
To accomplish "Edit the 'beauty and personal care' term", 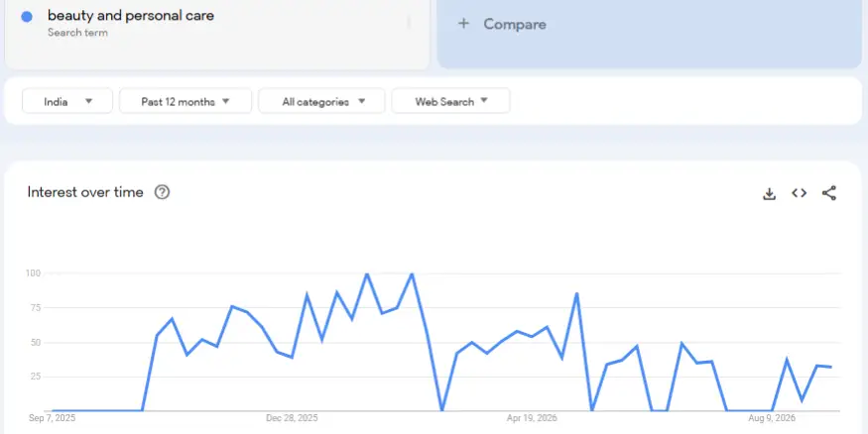I will point(131,16).
